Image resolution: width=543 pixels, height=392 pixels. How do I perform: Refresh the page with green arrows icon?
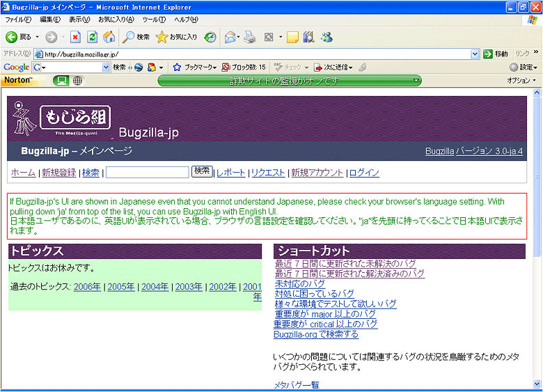point(92,37)
